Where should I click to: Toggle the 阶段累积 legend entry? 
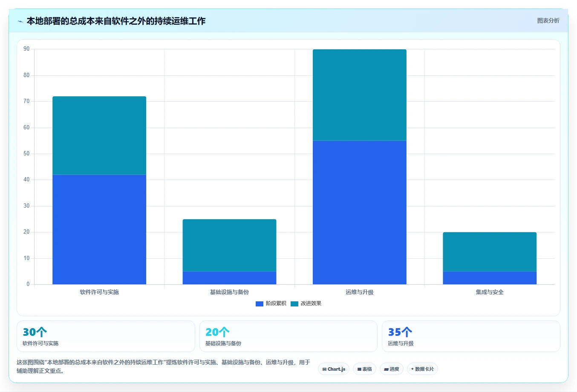tap(271, 303)
